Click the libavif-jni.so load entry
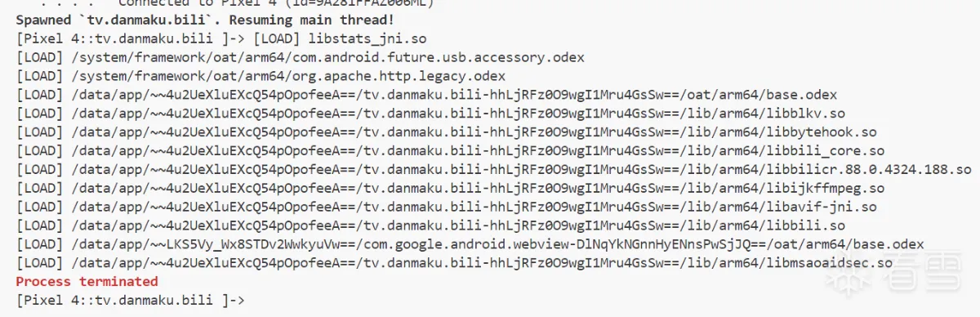The image size is (980, 317). [446, 208]
